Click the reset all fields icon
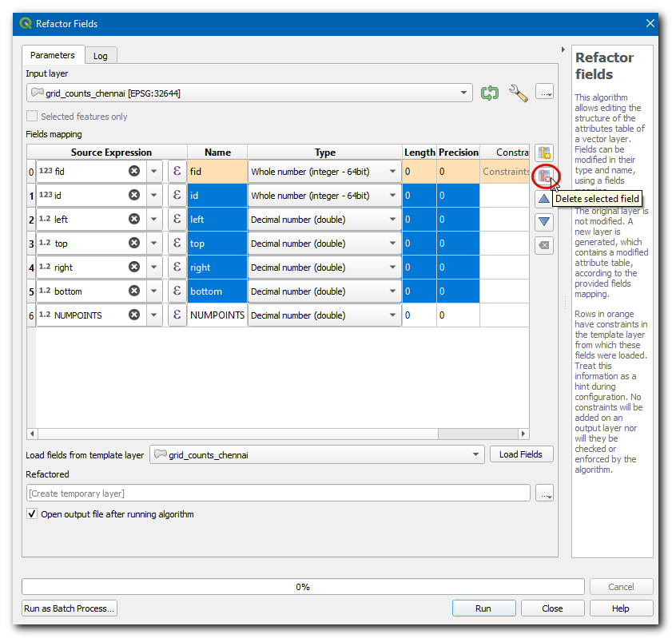Screen dimensions: 672x638 coord(544,245)
